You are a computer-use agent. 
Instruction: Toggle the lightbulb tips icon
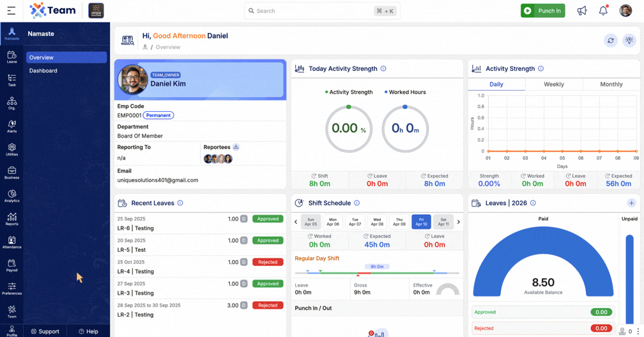[x=629, y=40]
